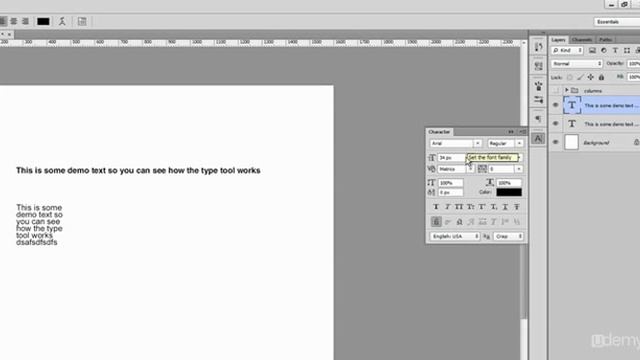Select the Background layer thumbnail
Viewport: 640px width, 360px height.
coord(571,142)
